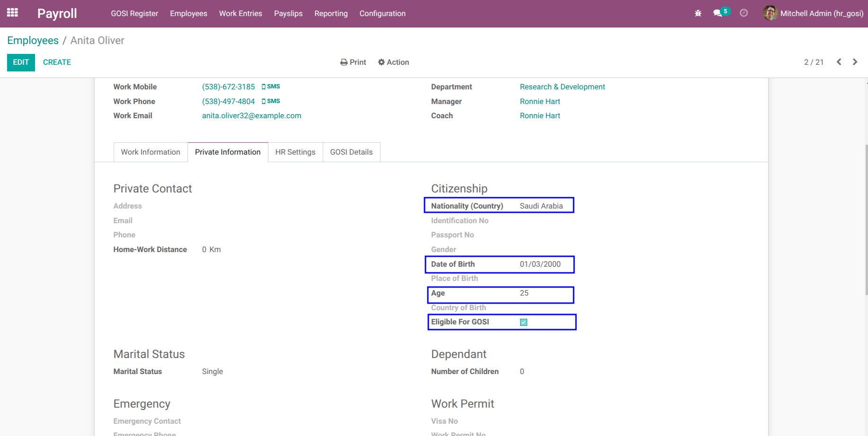Click the Private Contact section heading
The image size is (868, 436).
click(x=152, y=189)
